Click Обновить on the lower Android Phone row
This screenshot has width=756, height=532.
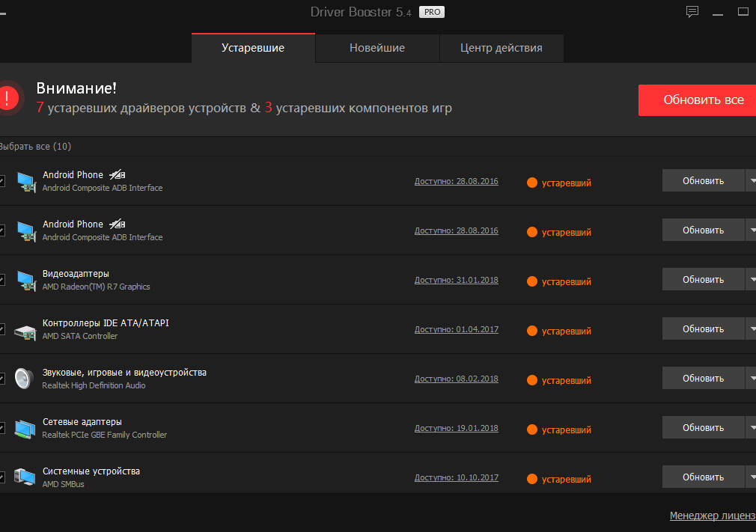pyautogui.click(x=704, y=230)
